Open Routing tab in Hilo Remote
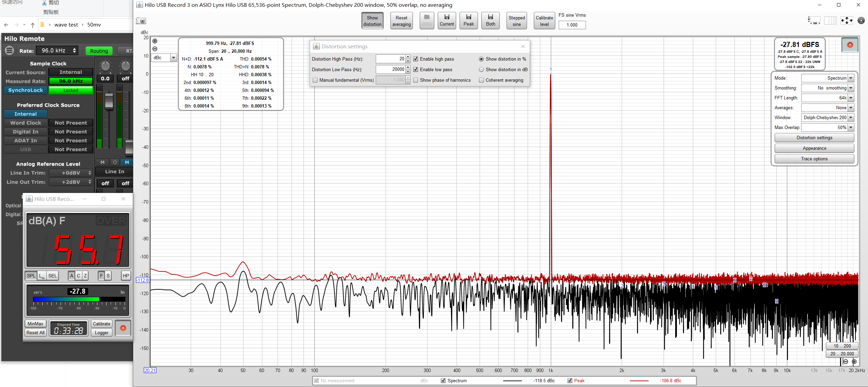 (99, 51)
